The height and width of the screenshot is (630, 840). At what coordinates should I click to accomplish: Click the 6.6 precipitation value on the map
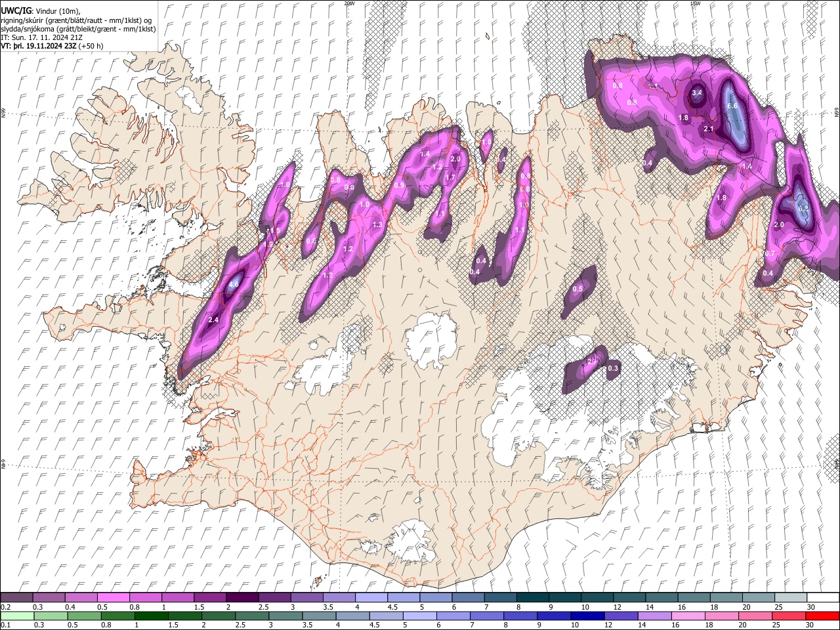[733, 106]
